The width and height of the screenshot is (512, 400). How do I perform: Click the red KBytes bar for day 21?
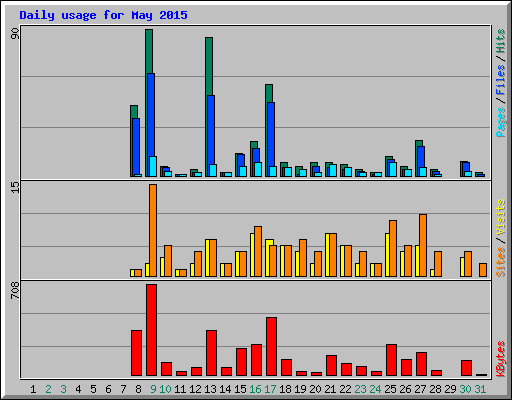point(331,365)
